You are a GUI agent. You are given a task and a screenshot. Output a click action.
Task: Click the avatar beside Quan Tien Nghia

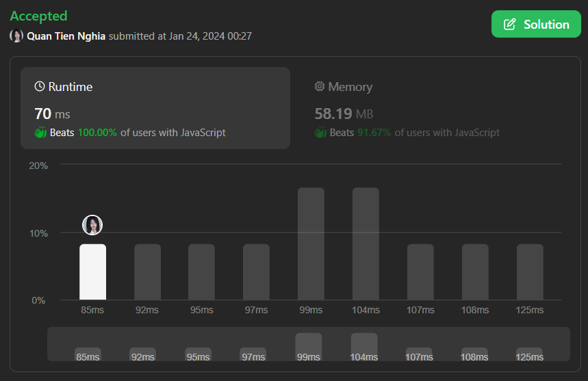[x=16, y=36]
